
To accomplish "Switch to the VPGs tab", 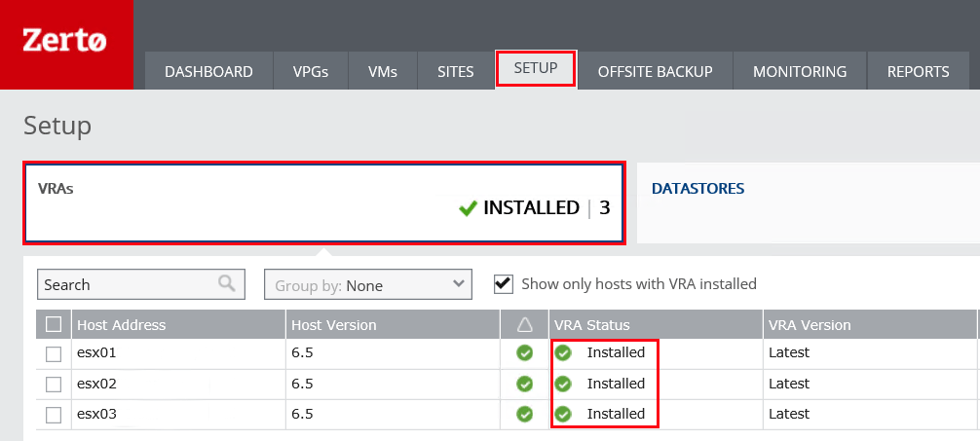I will pos(311,71).
